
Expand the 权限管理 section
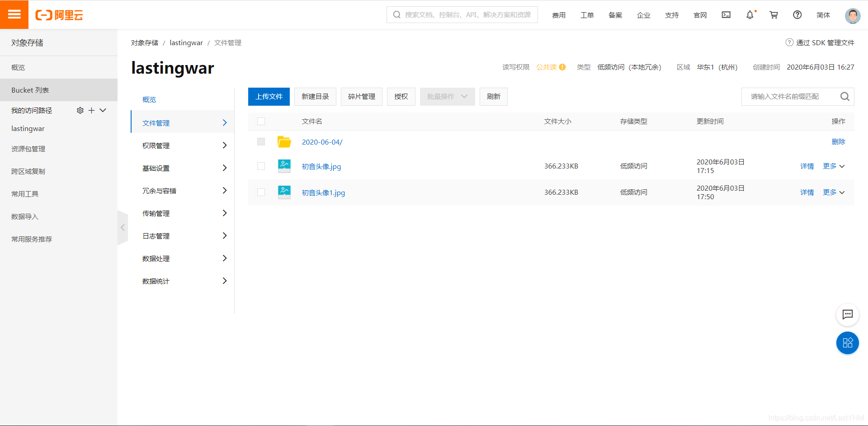(x=183, y=145)
